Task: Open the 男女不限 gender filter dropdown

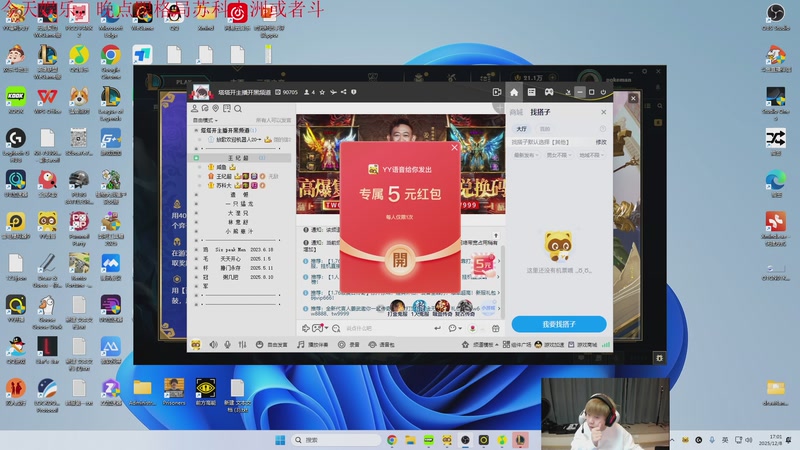Action: coord(559,155)
